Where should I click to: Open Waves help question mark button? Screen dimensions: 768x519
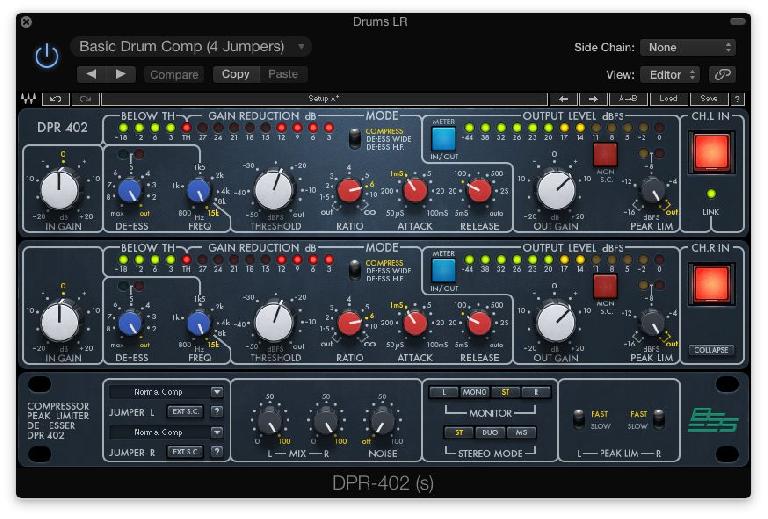(737, 99)
